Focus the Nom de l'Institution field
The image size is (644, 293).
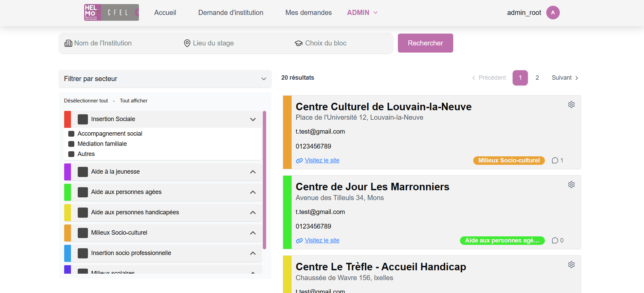(118, 43)
